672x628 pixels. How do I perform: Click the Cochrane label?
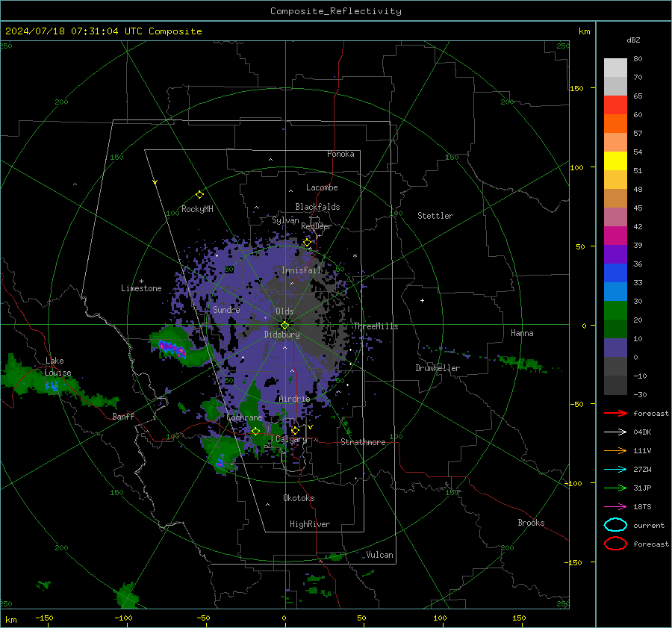(x=244, y=417)
